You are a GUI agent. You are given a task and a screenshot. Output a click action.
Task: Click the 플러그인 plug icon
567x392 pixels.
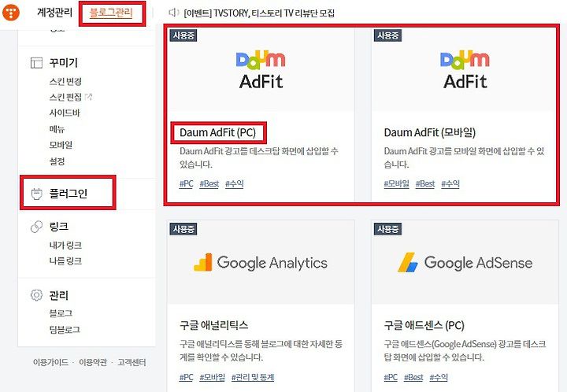pos(36,194)
